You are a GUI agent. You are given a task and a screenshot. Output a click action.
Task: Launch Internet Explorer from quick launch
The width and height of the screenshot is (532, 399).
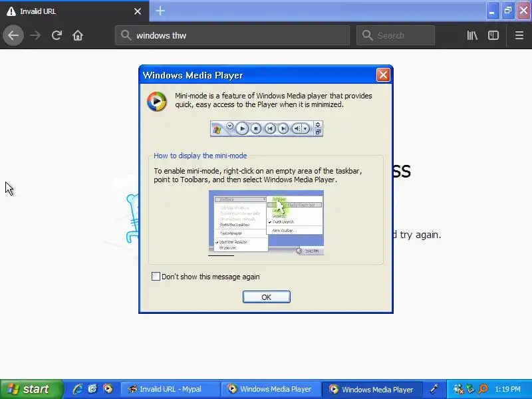tap(78, 389)
